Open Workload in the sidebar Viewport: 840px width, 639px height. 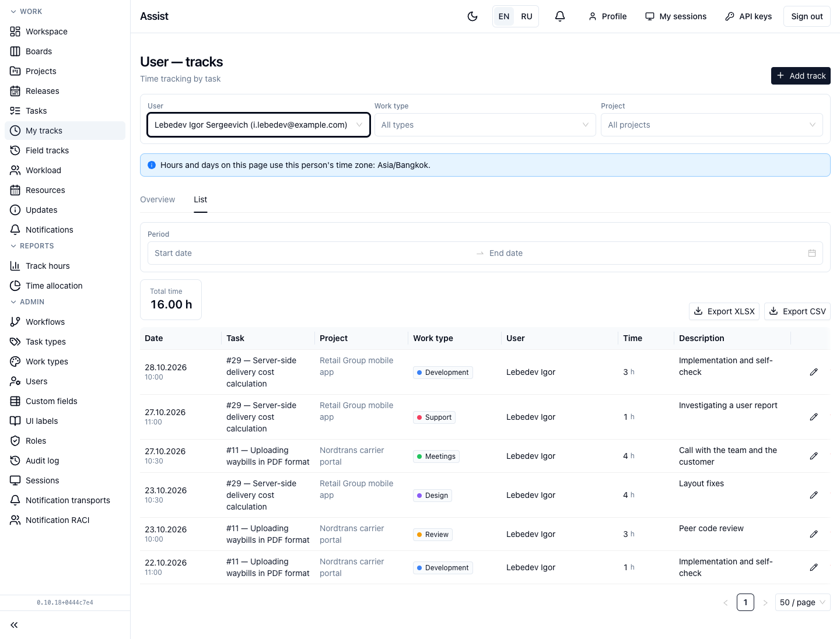[65, 170]
